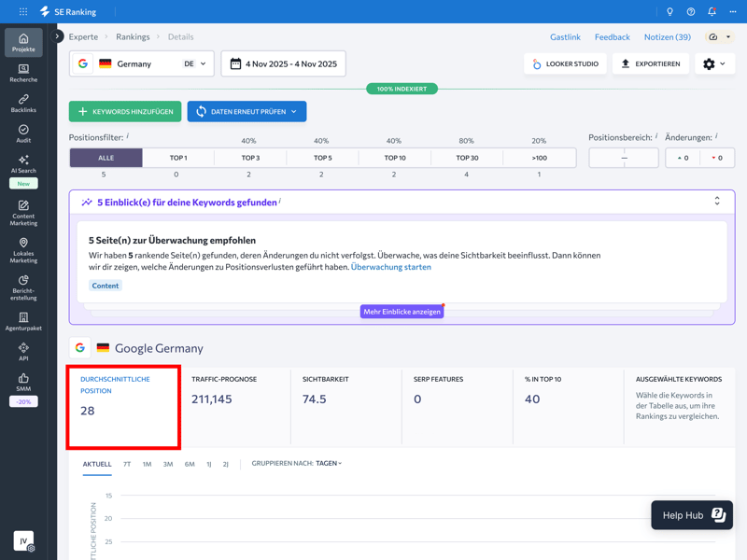
Task: Open the API section in sidebar
Action: tap(23, 351)
